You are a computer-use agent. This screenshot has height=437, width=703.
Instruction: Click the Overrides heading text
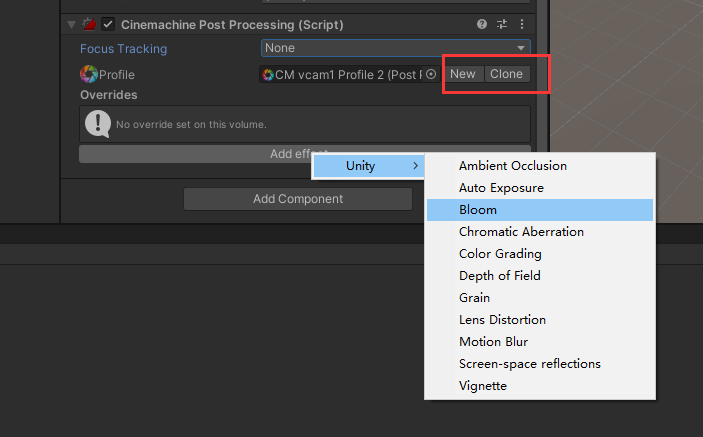pos(108,95)
